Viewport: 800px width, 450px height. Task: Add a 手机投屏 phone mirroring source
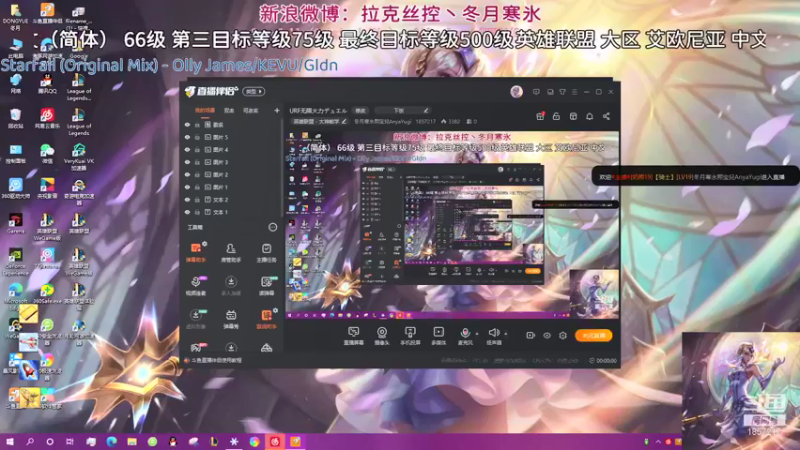pyautogui.click(x=410, y=336)
